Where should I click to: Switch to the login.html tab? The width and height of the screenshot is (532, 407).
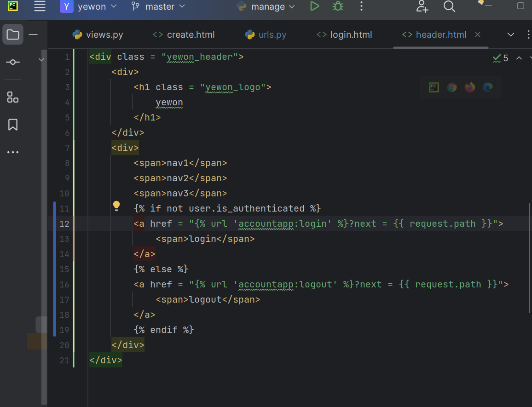[344, 34]
